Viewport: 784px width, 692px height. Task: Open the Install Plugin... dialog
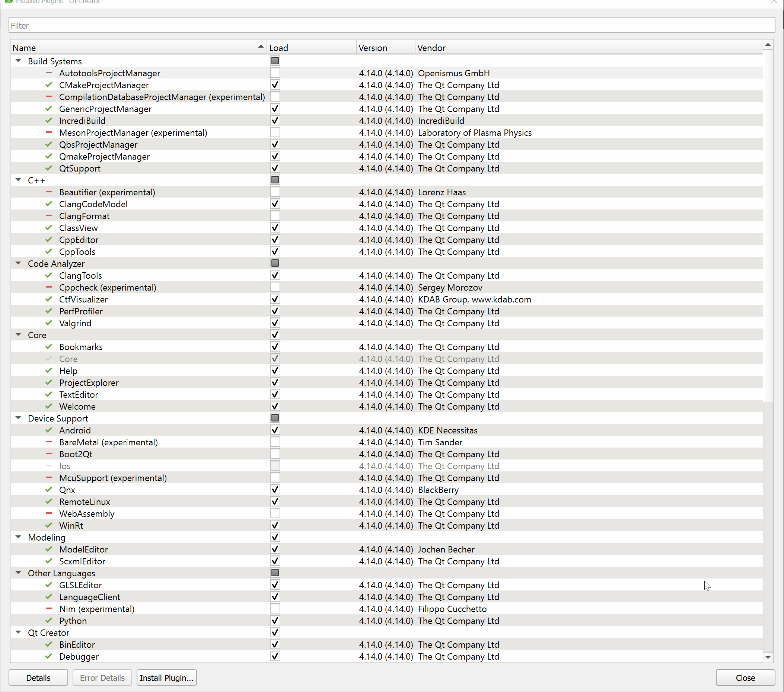click(x=166, y=677)
